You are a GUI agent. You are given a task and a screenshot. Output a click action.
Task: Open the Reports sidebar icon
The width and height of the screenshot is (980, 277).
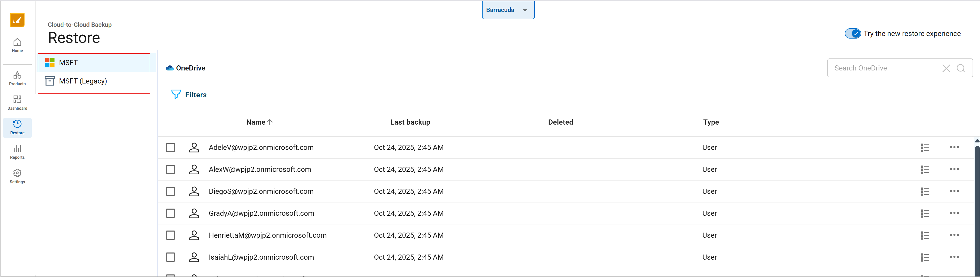(17, 152)
